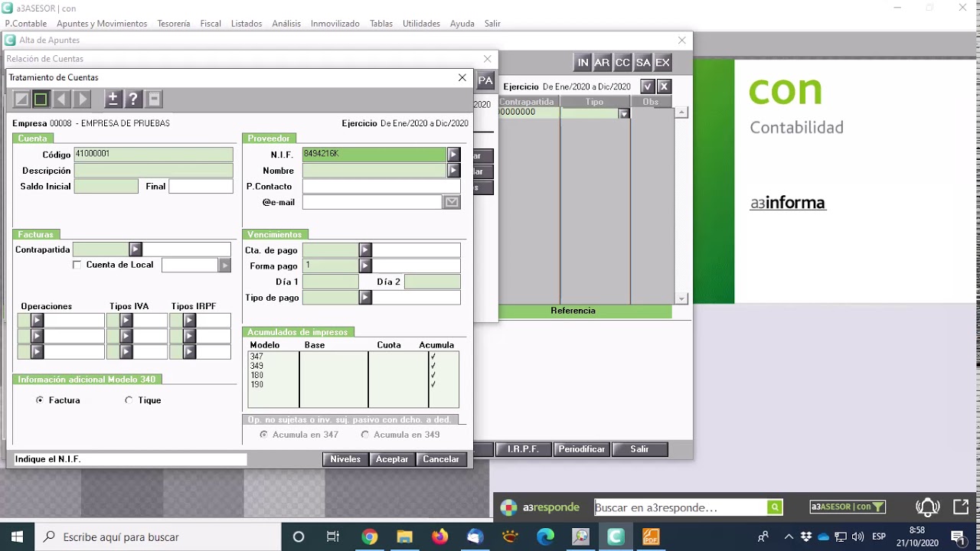980x551 pixels.
Task: Click the green search button in a3responde
Action: tap(775, 507)
